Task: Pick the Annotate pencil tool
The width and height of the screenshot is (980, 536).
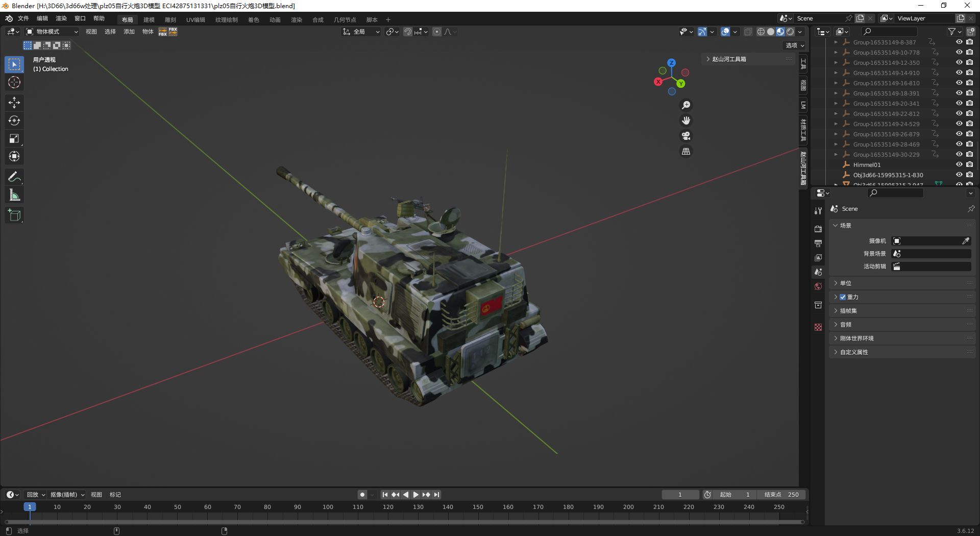Action: tap(14, 177)
